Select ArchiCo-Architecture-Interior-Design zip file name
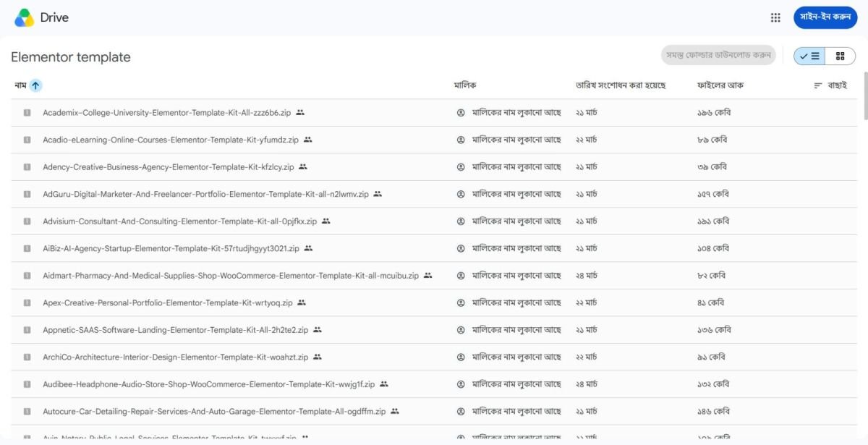The width and height of the screenshot is (868, 445). (176, 357)
